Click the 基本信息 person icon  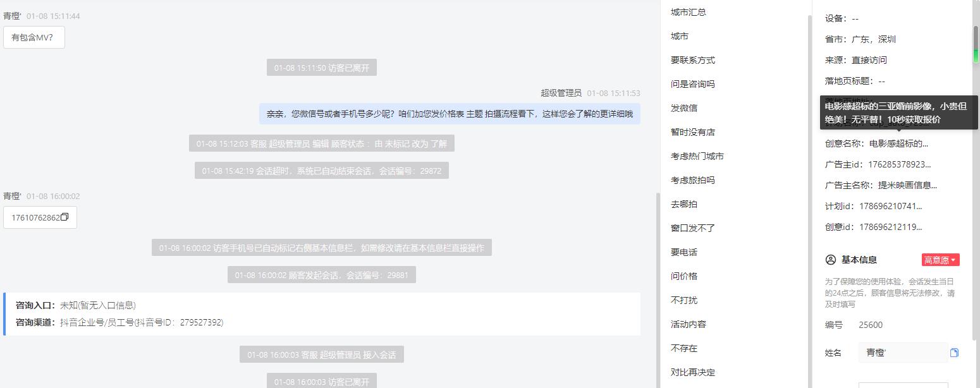click(831, 260)
